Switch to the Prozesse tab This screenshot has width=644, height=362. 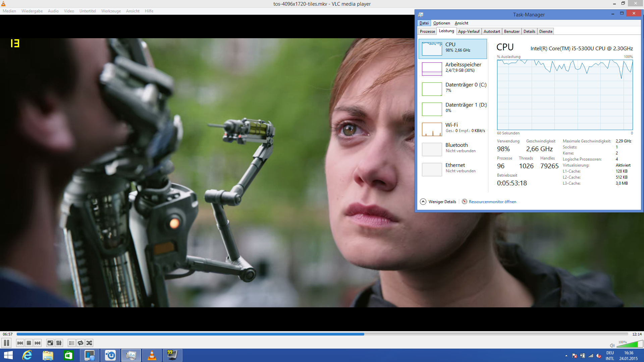pos(427,32)
